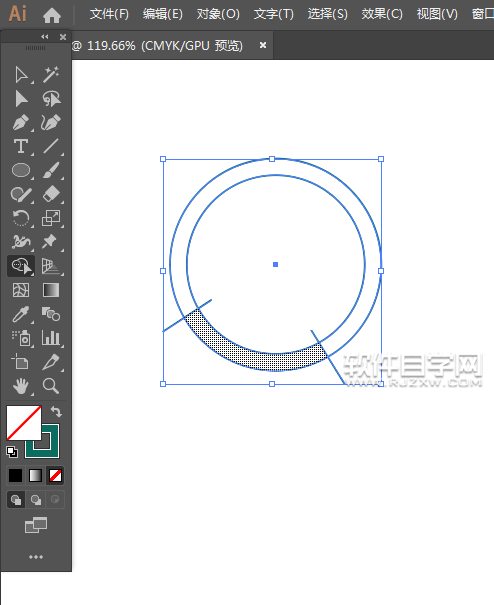This screenshot has height=605, width=494.
Task: Select the Magic Wand tool
Action: tap(51, 74)
